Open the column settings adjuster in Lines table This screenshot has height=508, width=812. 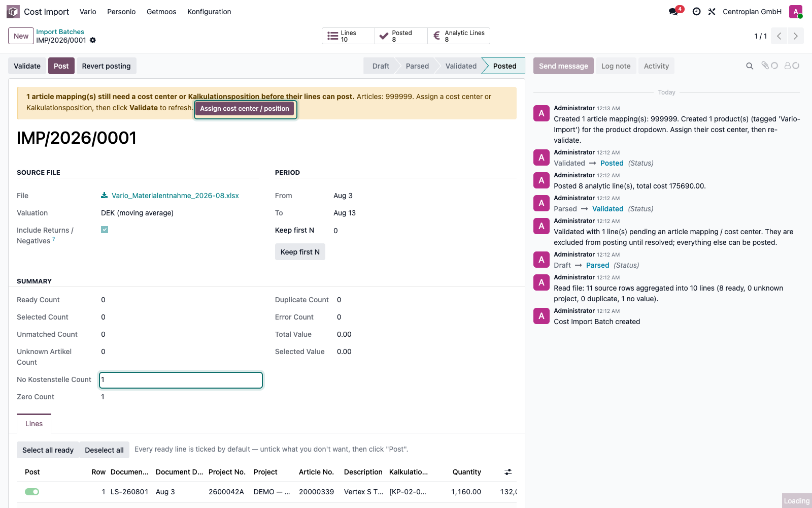pos(508,472)
